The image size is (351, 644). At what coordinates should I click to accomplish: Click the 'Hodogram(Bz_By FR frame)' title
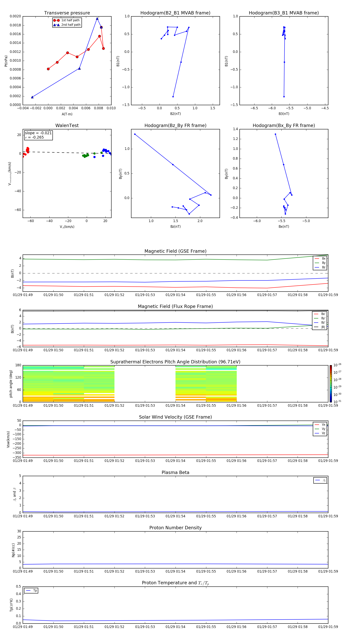[x=175, y=125]
